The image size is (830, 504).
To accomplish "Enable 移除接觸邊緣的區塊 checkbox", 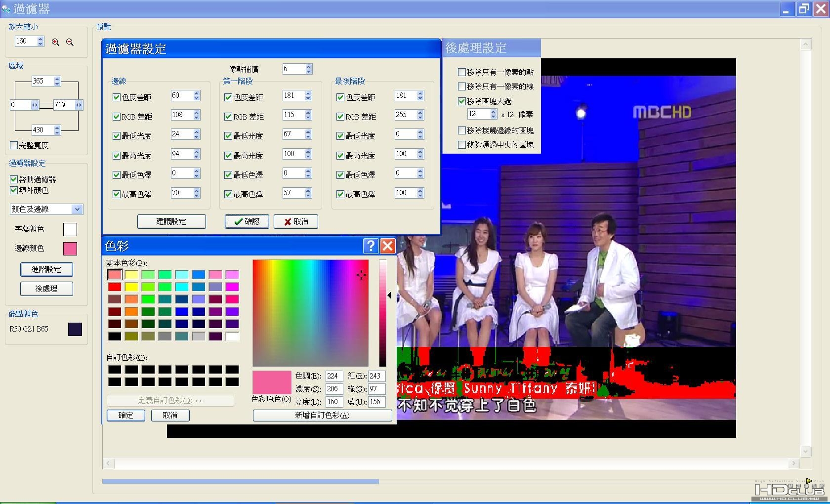I will point(462,130).
